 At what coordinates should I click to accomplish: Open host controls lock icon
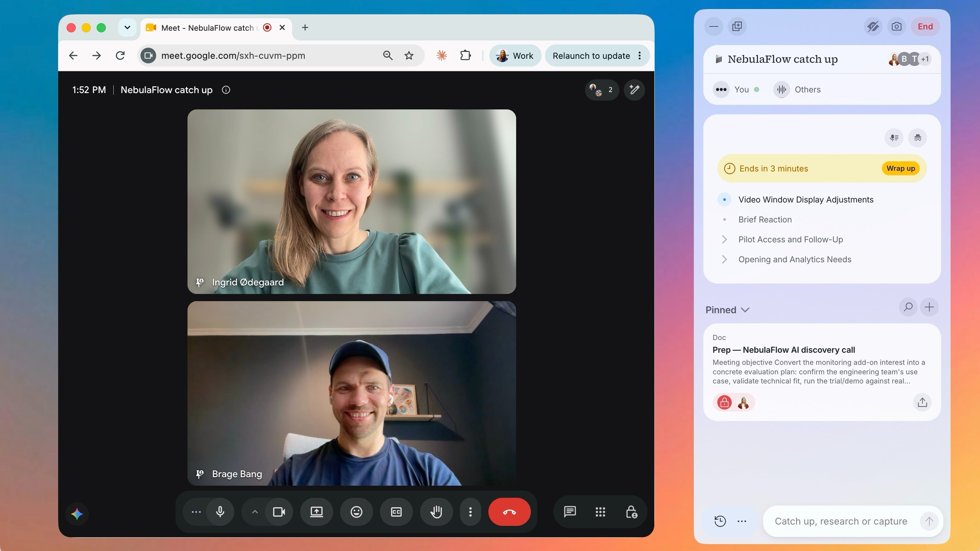coord(631,512)
